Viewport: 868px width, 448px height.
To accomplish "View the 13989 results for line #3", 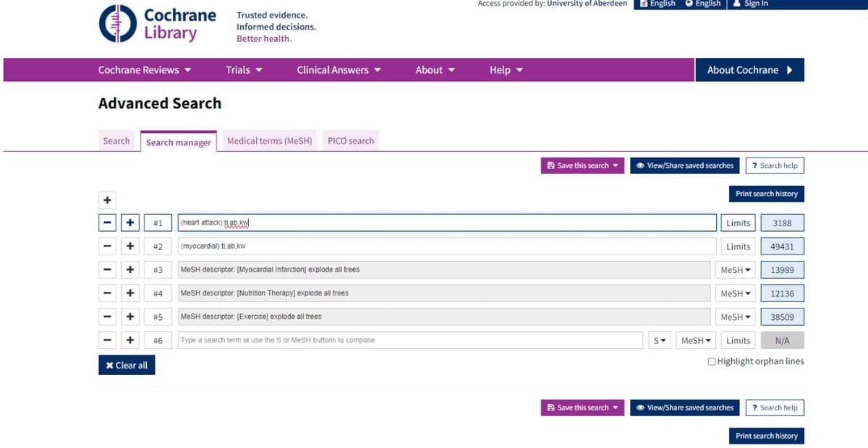I will [782, 270].
